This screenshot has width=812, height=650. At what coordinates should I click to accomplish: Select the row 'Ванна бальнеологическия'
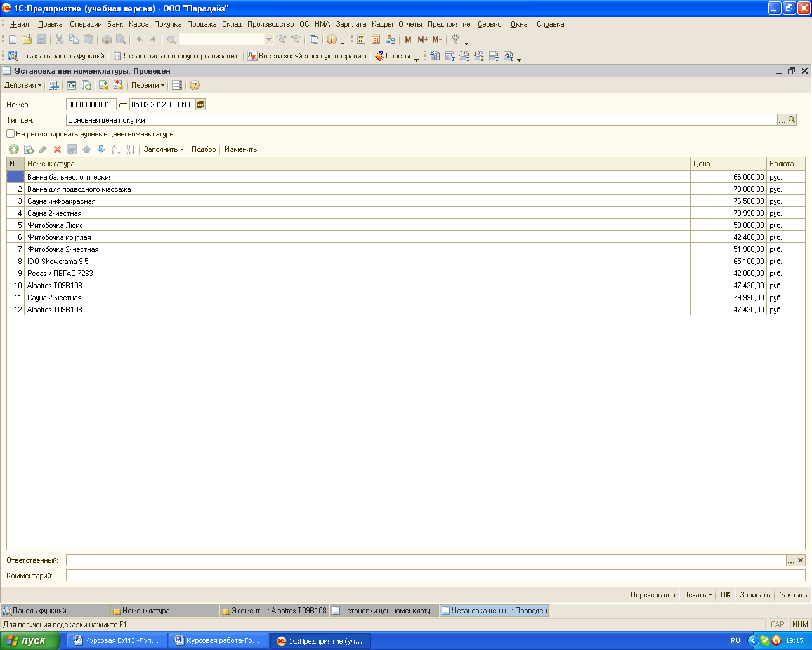[406, 177]
